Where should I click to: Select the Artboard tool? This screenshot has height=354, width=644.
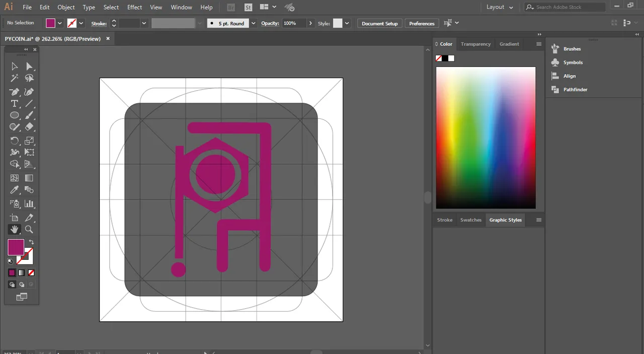pos(15,218)
